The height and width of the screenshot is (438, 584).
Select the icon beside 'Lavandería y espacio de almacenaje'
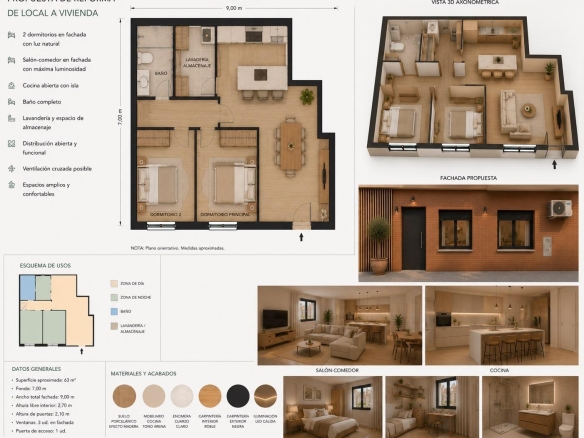12,118
